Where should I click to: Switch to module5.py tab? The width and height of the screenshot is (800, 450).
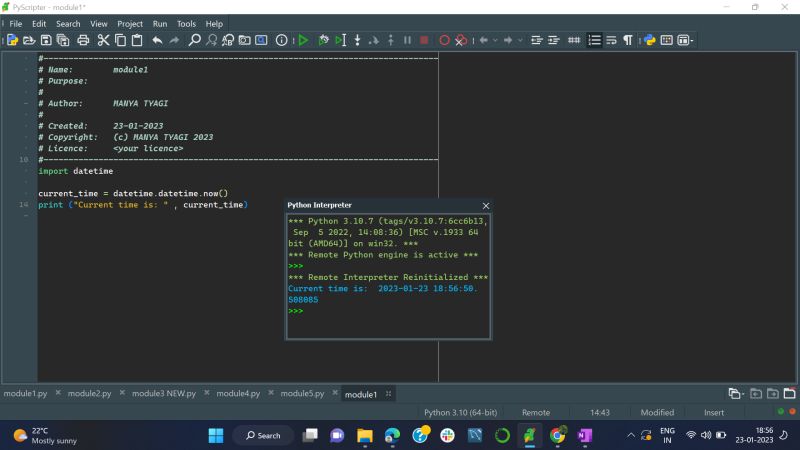303,394
